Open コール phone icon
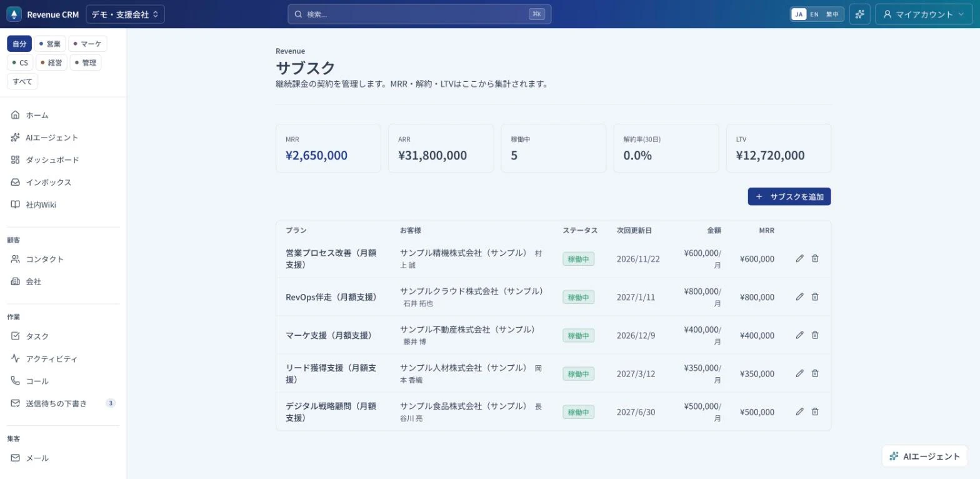Image resolution: width=980 pixels, height=479 pixels. (x=15, y=381)
